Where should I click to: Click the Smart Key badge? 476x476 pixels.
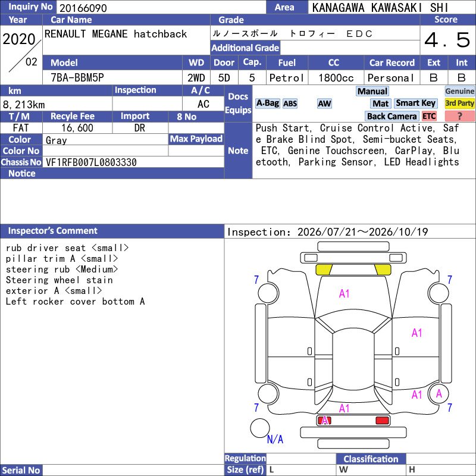415,103
